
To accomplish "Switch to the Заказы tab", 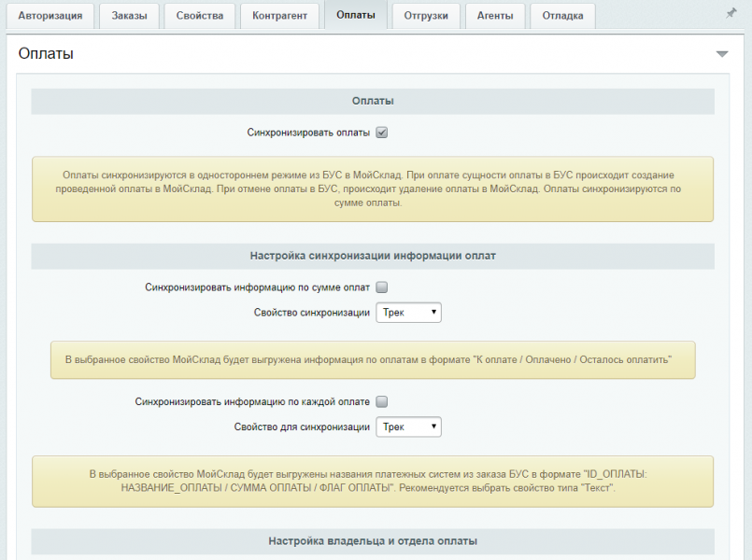I will [x=129, y=16].
